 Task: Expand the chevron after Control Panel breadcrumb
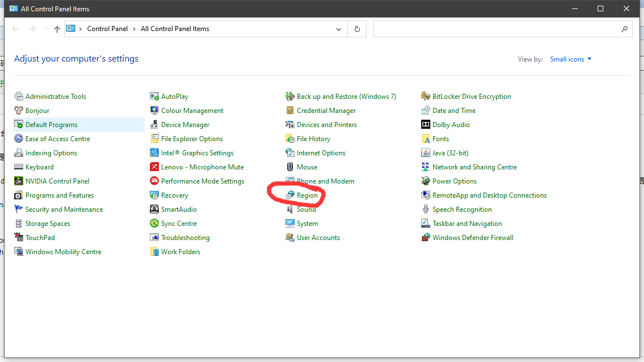pyautogui.click(x=134, y=29)
